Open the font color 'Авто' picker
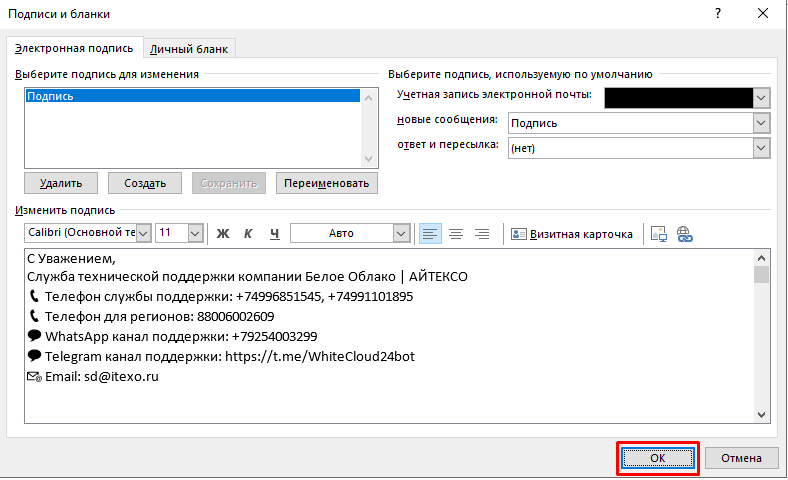This screenshot has width=788, height=480. click(x=401, y=233)
